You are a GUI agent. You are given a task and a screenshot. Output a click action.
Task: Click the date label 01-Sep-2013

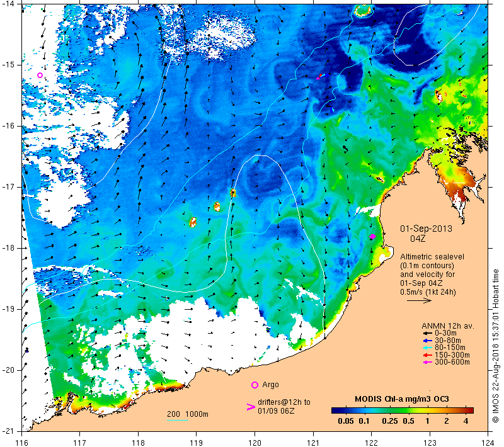tap(426, 229)
